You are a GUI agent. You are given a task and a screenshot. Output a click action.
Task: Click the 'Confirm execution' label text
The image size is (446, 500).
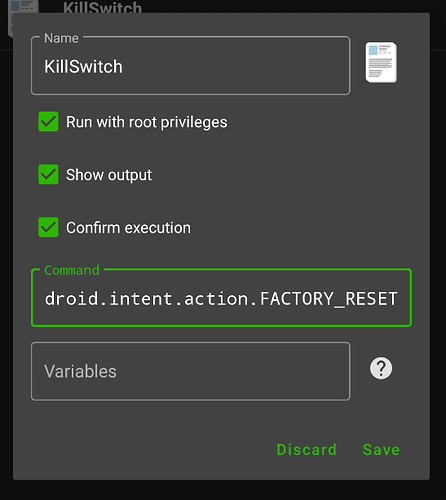(x=128, y=228)
